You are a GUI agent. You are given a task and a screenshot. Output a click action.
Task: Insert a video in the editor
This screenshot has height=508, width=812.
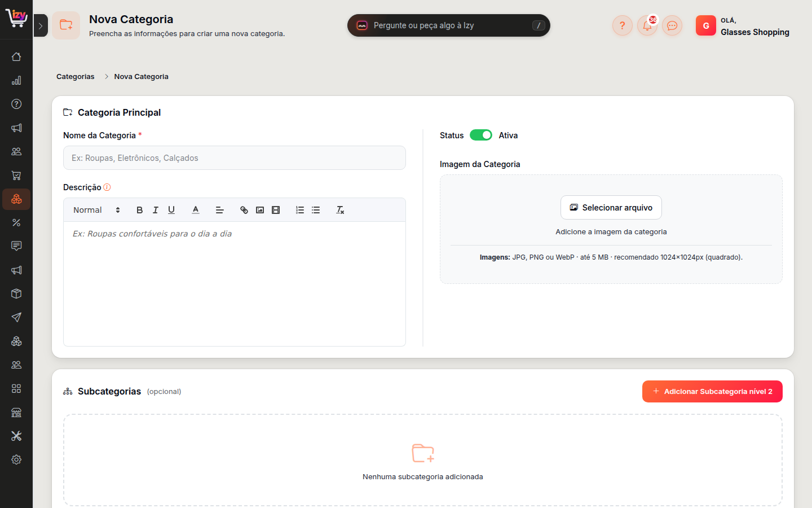tap(276, 210)
